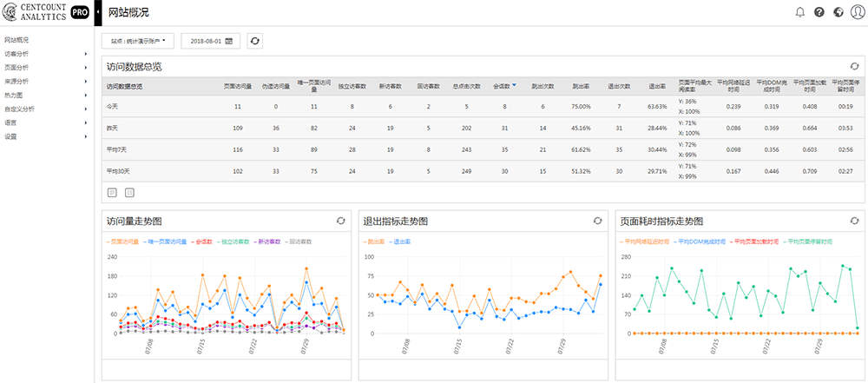This screenshot has height=383, width=868.
Task: Click the 75.00% bounce rate cell
Action: [x=582, y=106]
